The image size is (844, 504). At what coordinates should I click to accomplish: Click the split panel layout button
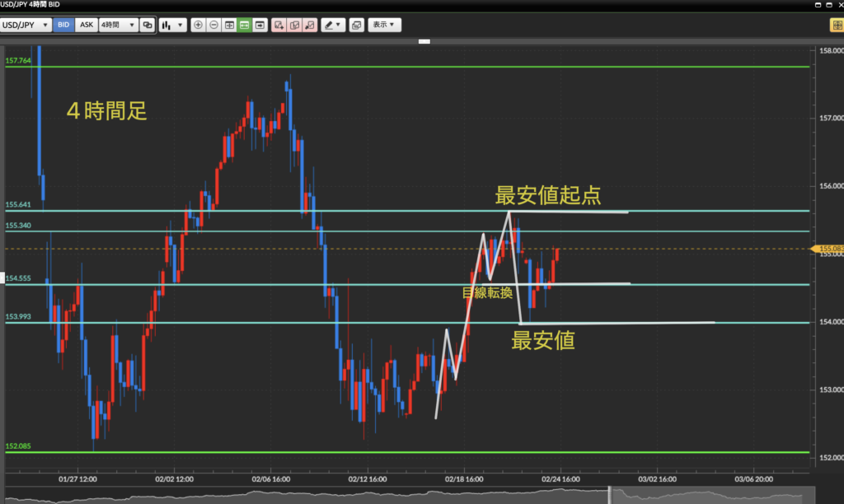(x=229, y=26)
